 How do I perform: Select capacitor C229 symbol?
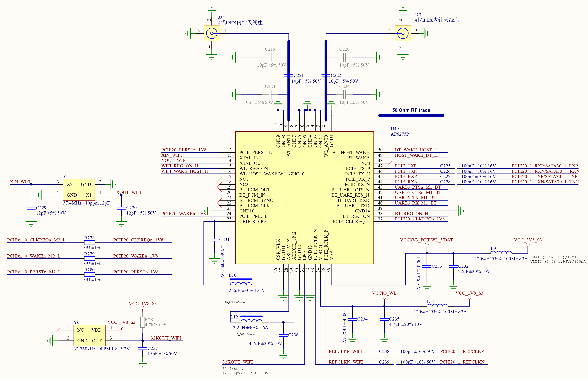click(x=31, y=208)
